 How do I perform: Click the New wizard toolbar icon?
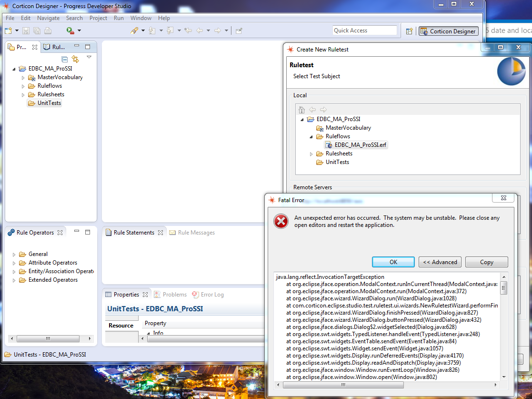tap(8, 31)
